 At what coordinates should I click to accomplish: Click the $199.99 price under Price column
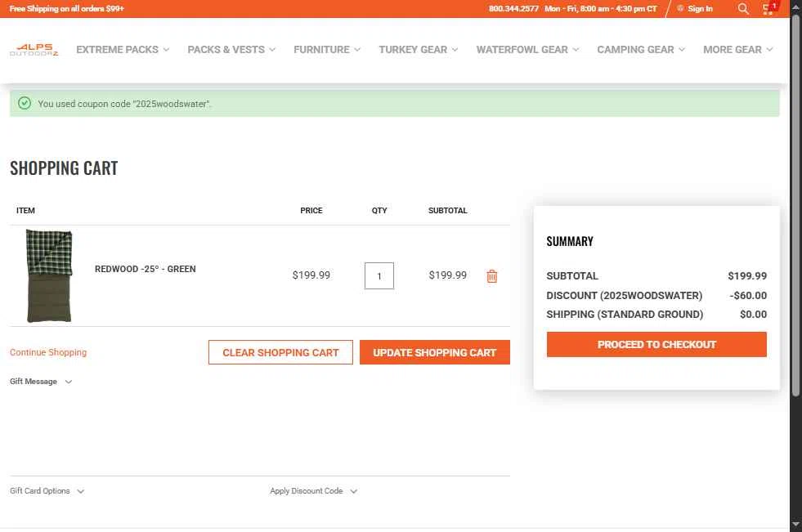coord(311,275)
